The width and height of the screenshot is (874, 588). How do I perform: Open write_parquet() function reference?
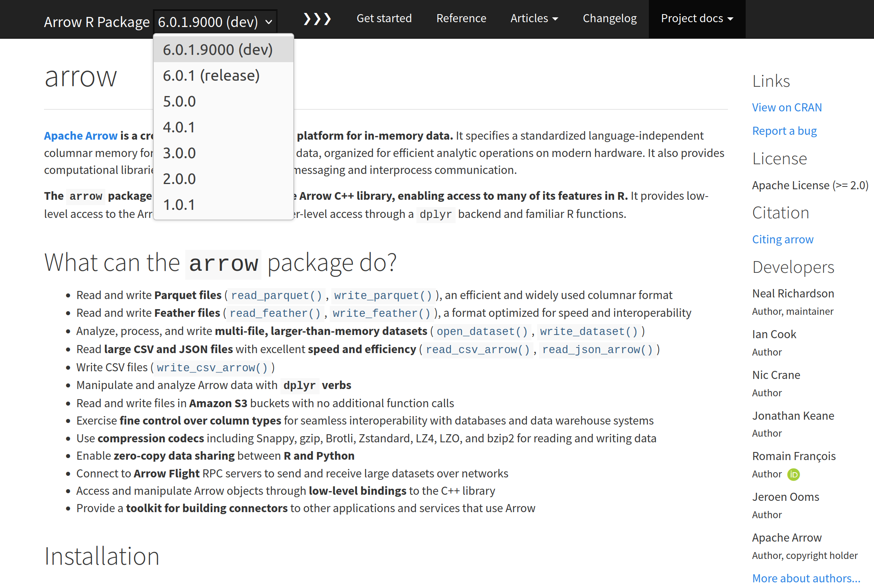[383, 295]
